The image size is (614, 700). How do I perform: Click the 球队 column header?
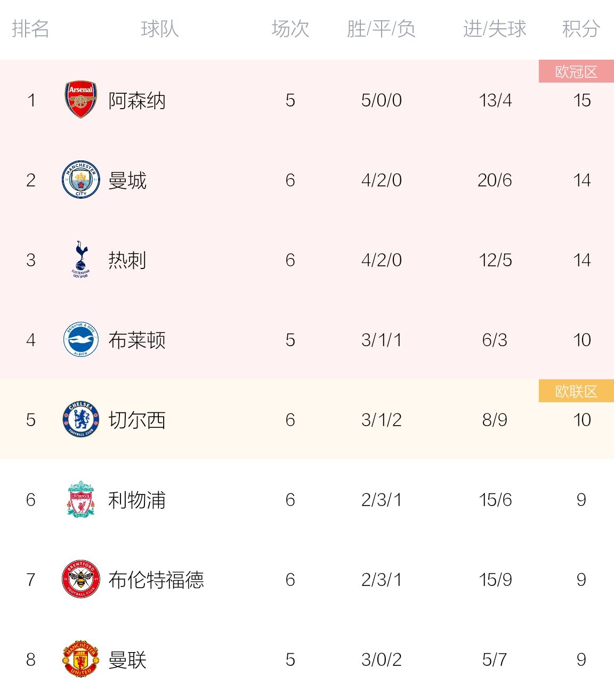tap(160, 29)
